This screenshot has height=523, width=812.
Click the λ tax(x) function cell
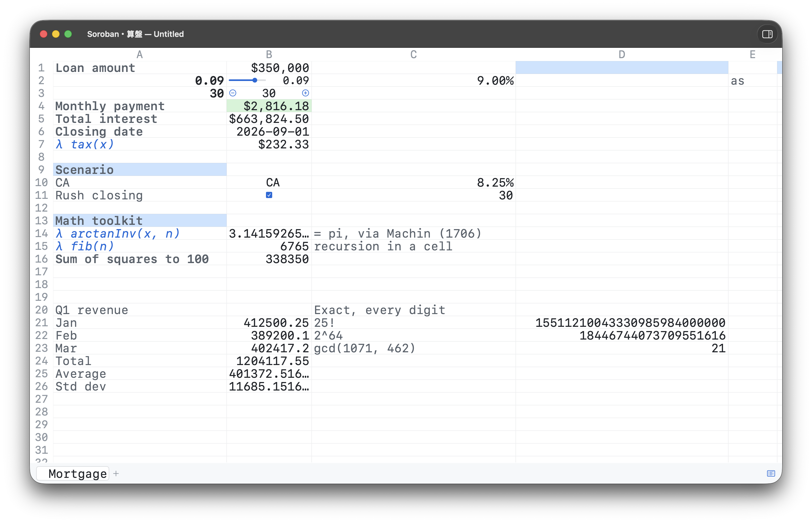140,144
